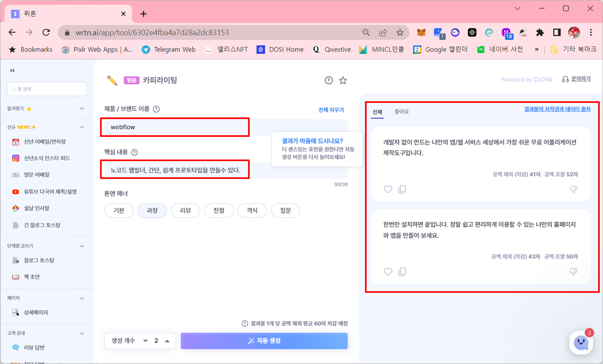Bookmark this page with the address bar star
This screenshot has width=603, height=364.
(x=400, y=32)
